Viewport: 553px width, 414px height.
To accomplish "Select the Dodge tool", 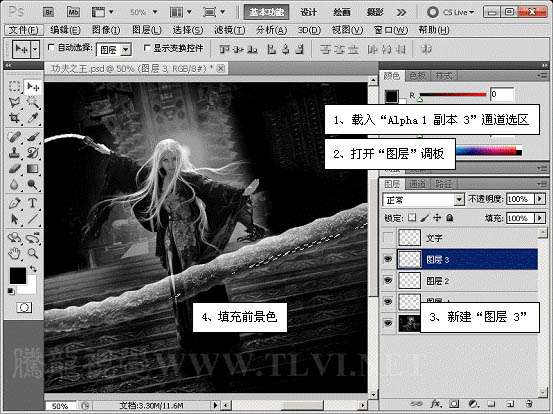I will [33, 184].
